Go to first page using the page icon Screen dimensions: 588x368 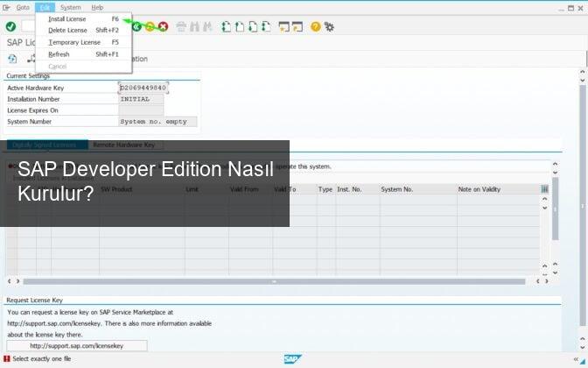(226, 26)
